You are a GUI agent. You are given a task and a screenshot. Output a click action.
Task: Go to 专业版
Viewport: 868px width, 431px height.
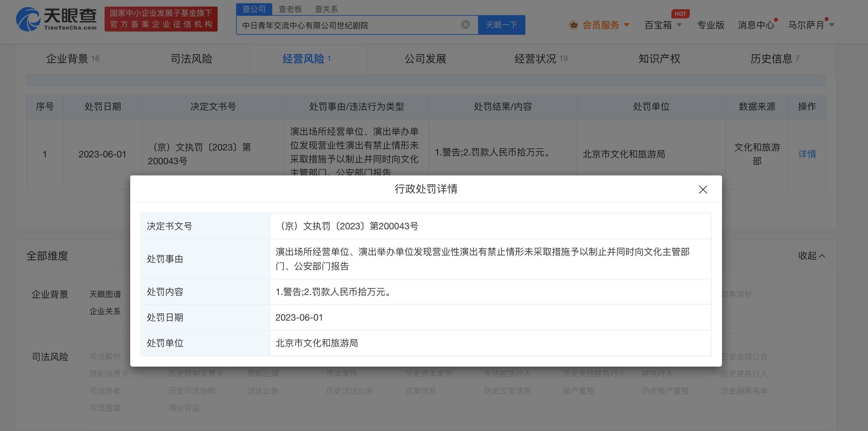711,25
